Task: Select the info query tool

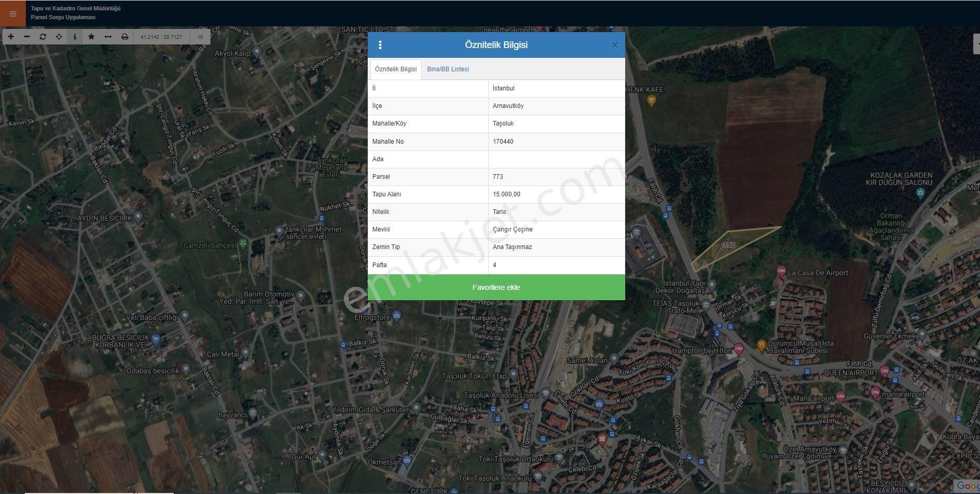Action: 75,37
